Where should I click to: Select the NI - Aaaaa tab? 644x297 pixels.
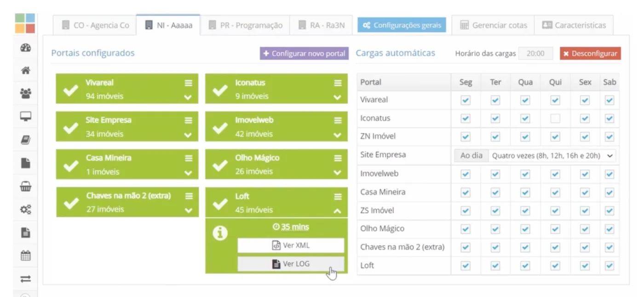pos(168,25)
